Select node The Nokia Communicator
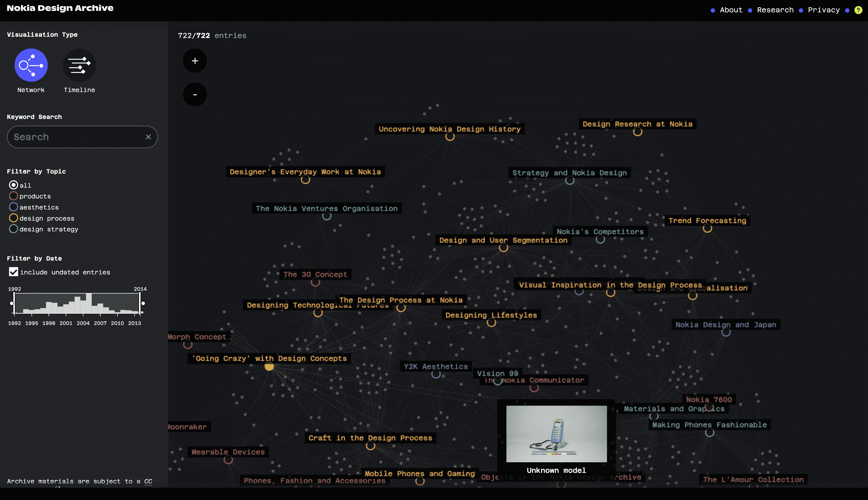This screenshot has height=500, width=868. pos(534,388)
